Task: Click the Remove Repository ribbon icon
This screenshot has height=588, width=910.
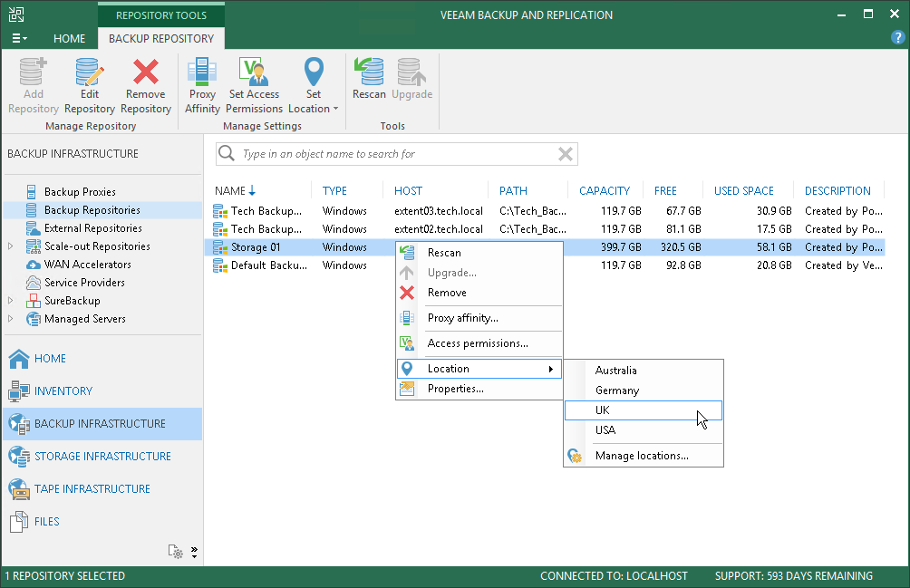Action: pyautogui.click(x=145, y=85)
